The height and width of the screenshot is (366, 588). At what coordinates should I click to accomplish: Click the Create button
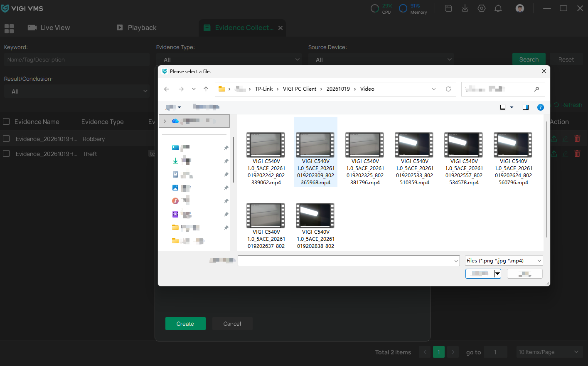pyautogui.click(x=185, y=324)
